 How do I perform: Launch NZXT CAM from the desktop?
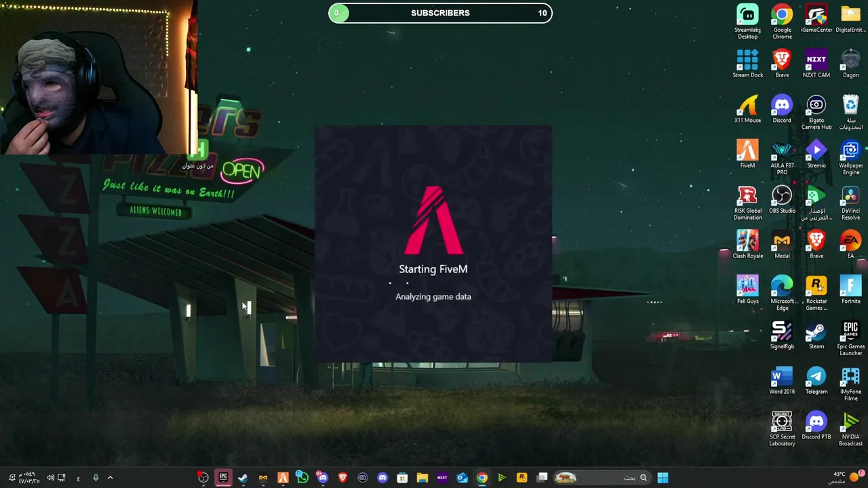tap(816, 63)
